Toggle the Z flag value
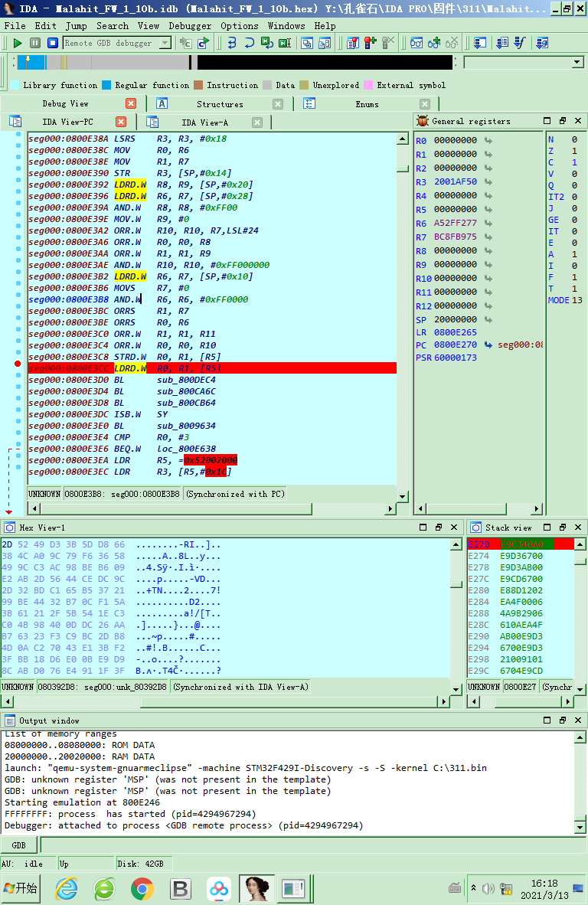588x905 pixels. pyautogui.click(x=574, y=152)
